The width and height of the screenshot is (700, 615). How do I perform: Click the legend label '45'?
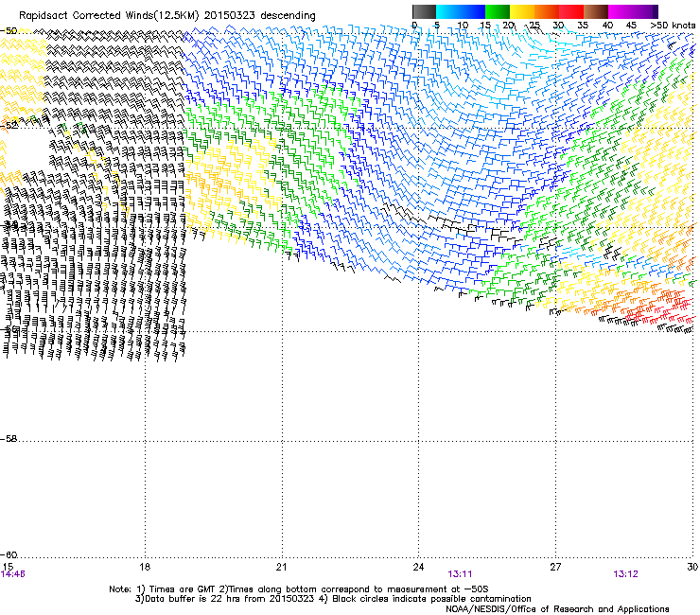coord(631,26)
